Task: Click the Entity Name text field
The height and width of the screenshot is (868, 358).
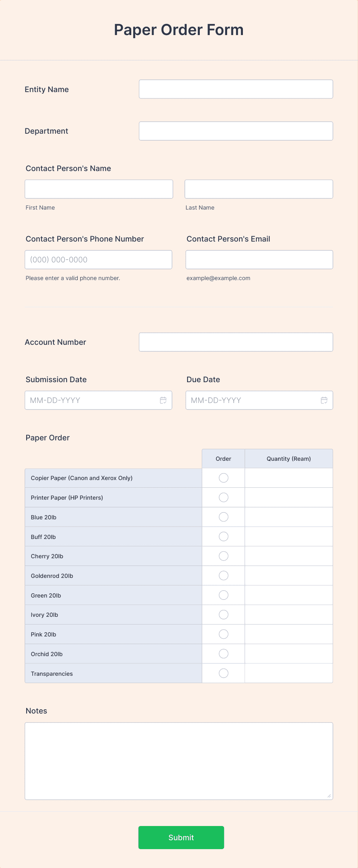Action: [236, 89]
